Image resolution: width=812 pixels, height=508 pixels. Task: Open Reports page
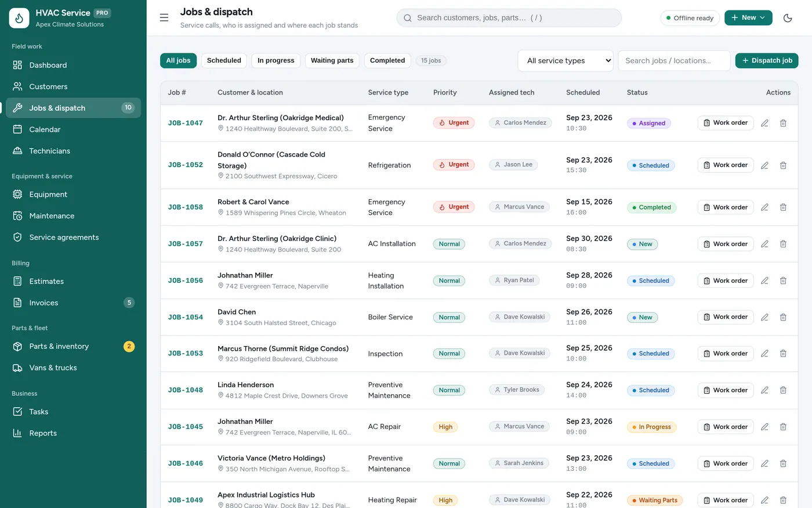(73, 433)
